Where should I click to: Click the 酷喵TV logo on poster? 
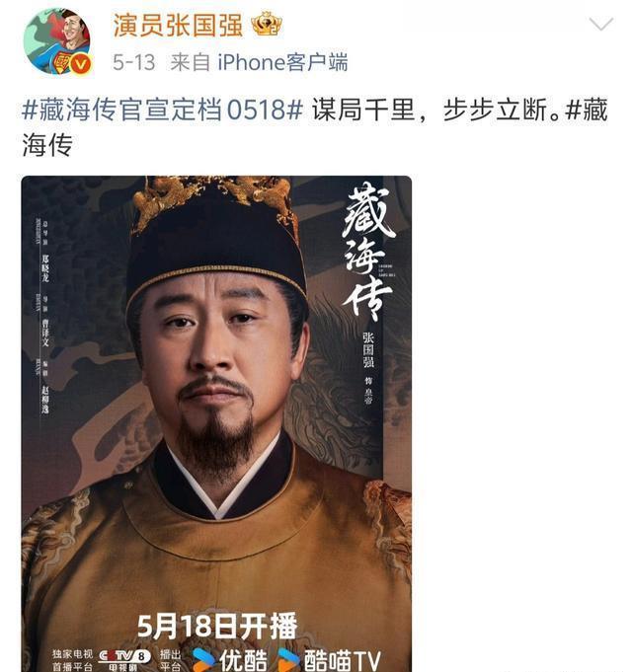pos(329,659)
